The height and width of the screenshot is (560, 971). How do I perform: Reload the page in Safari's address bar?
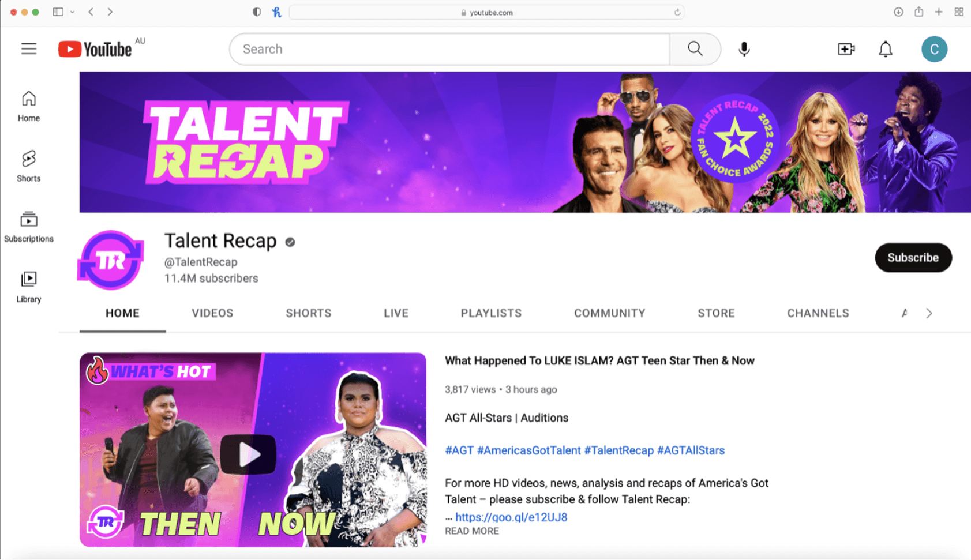pyautogui.click(x=677, y=12)
